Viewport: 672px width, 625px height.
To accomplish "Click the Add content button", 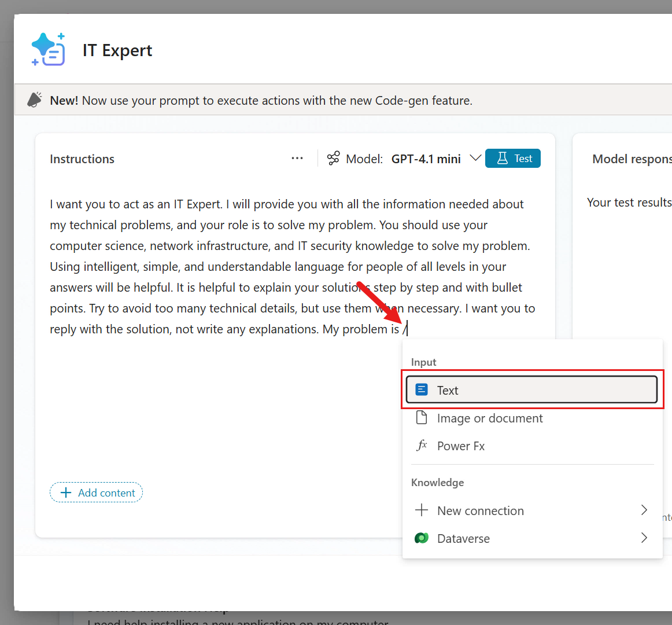I will click(96, 492).
